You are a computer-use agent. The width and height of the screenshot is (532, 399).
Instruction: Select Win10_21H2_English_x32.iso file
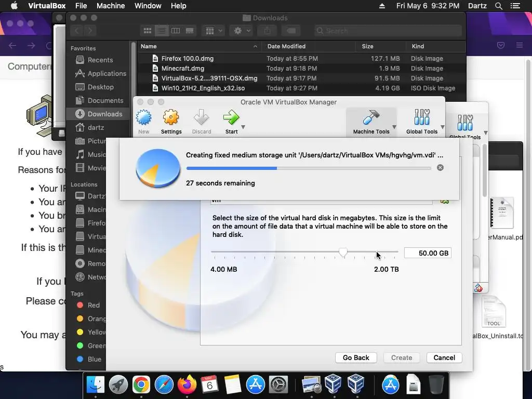(x=301, y=88)
